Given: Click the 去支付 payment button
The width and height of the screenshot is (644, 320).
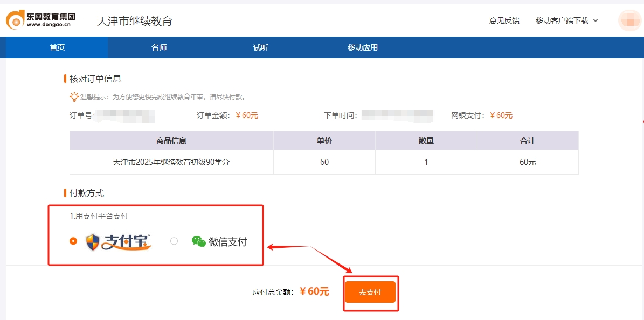Looking at the screenshot, I should (370, 291).
